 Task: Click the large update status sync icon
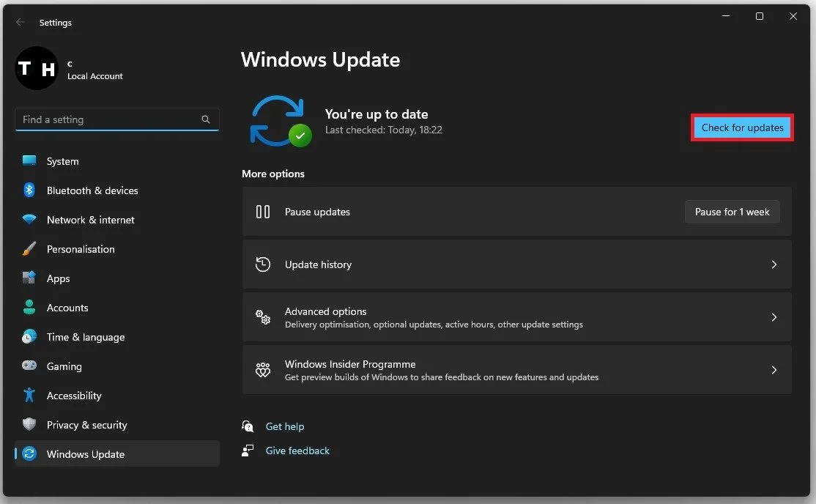tap(280, 121)
